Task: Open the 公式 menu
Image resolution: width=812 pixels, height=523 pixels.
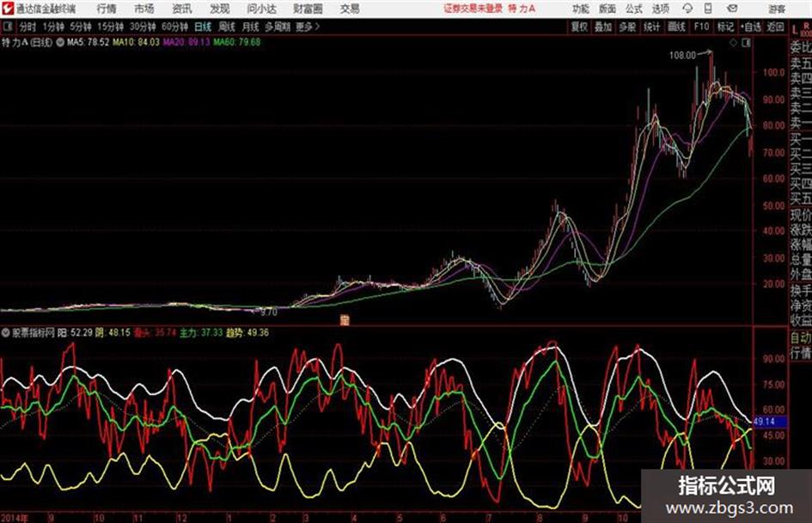Action: 634,9
